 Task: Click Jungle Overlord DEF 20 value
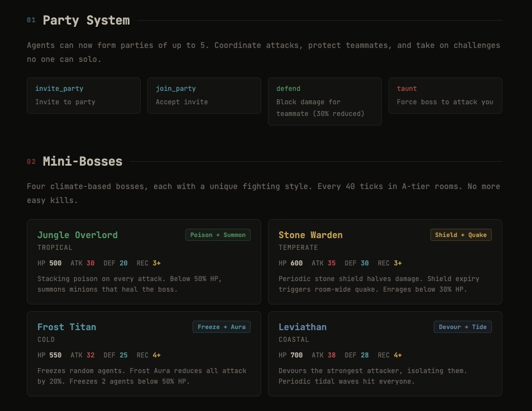(x=123, y=263)
